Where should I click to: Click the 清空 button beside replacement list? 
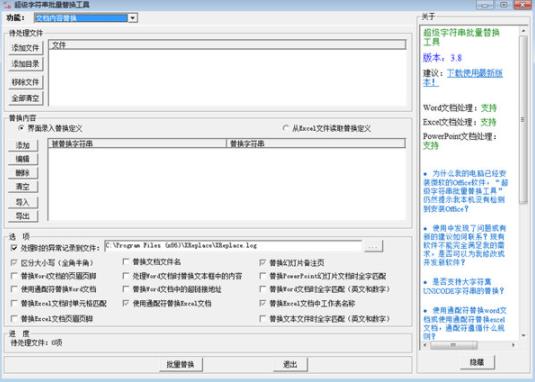pos(23,187)
